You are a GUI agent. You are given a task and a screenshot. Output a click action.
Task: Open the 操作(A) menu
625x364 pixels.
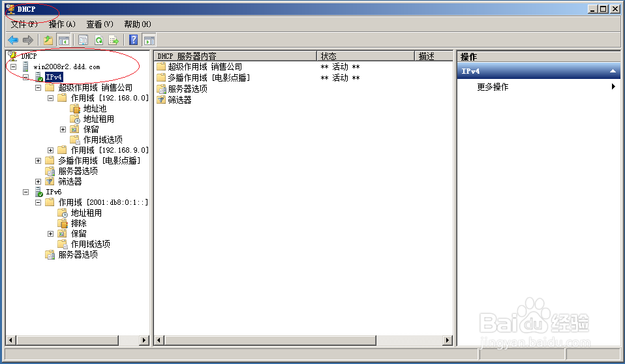click(62, 24)
